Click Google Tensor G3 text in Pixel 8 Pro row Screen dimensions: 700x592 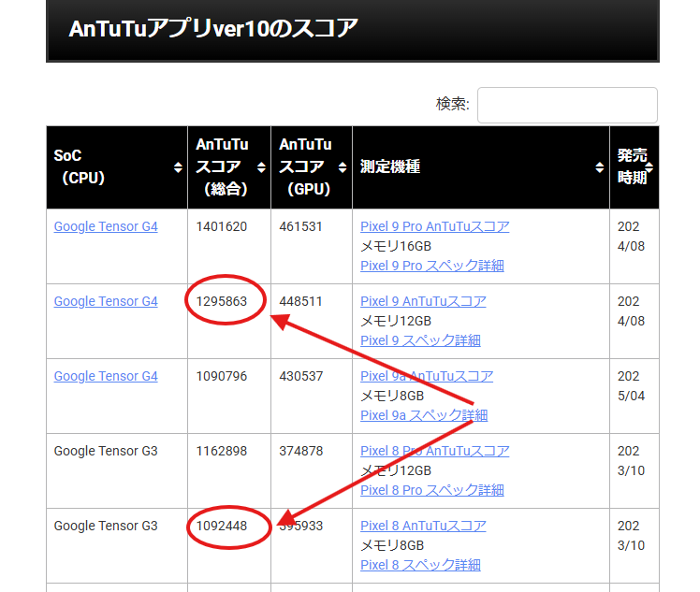(106, 451)
